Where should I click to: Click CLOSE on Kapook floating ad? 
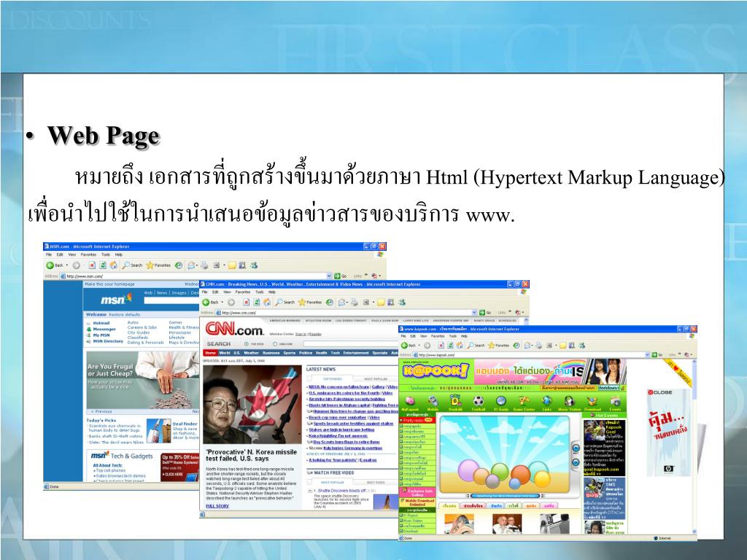pos(659,392)
